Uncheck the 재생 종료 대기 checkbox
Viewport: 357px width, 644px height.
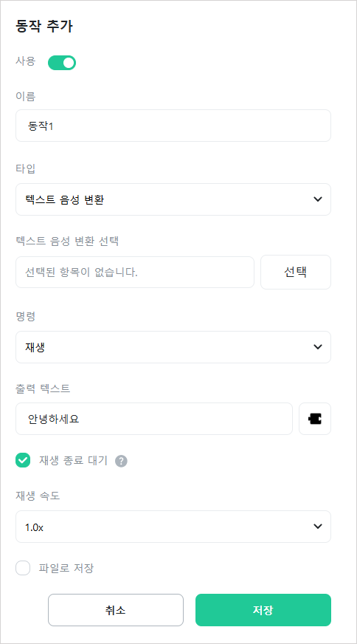coord(23,460)
